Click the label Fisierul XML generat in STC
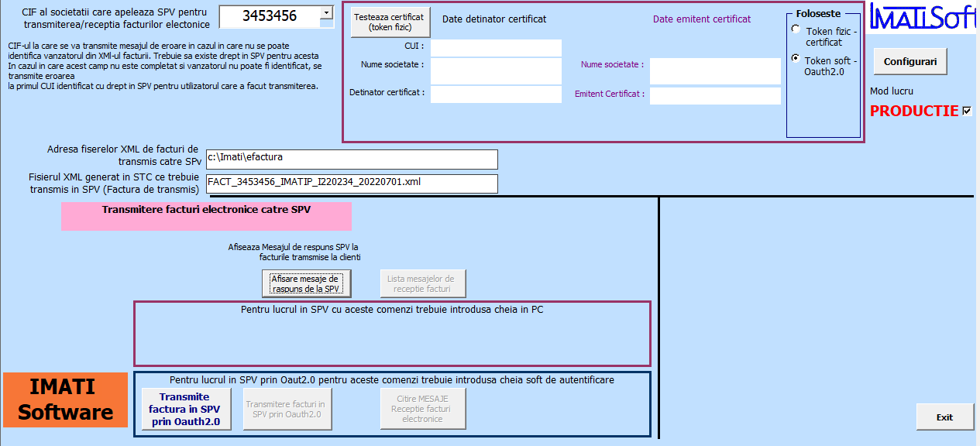Screen dimensions: 980x446 tap(114, 183)
